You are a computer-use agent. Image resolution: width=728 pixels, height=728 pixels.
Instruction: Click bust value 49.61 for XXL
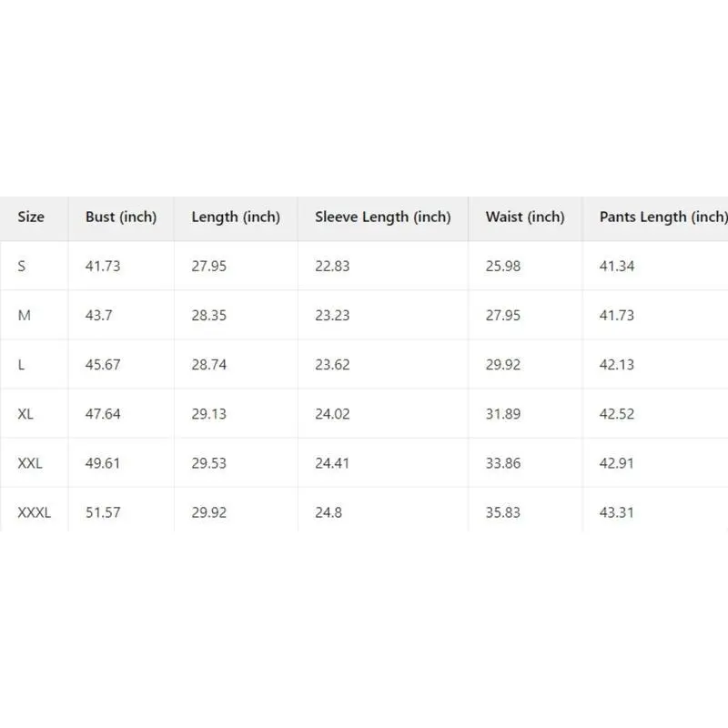(103, 462)
